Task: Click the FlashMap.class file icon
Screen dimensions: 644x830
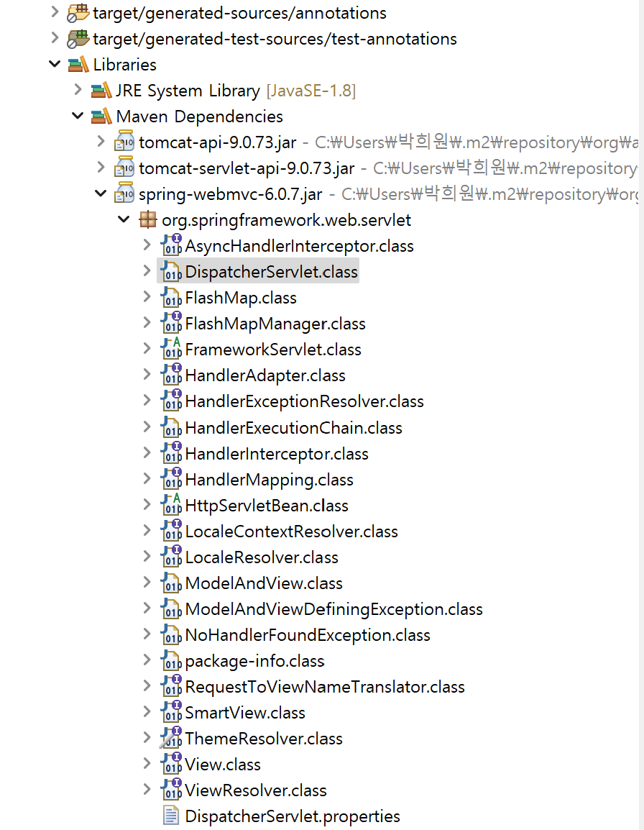Action: click(172, 298)
